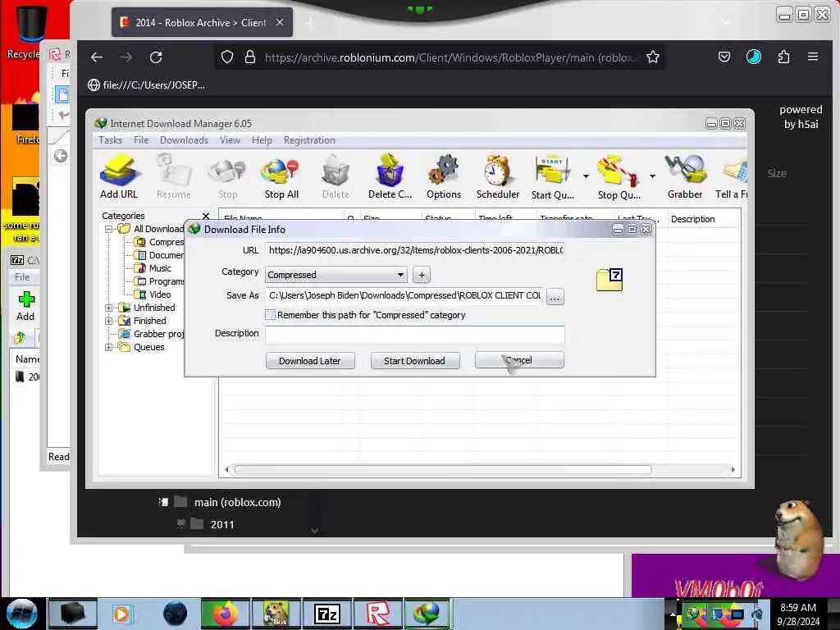The width and height of the screenshot is (840, 630).
Task: Click the Delete toolbar icon
Action: 336,177
